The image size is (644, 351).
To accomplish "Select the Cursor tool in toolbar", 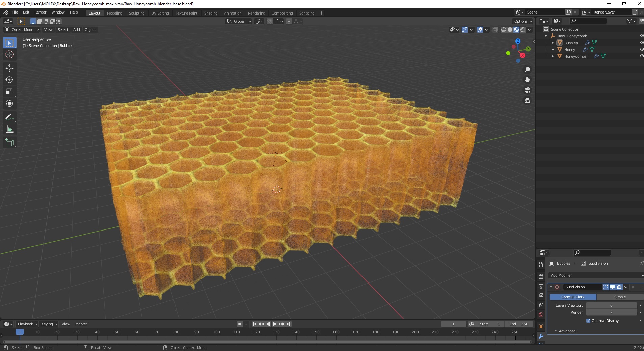I will (9, 54).
